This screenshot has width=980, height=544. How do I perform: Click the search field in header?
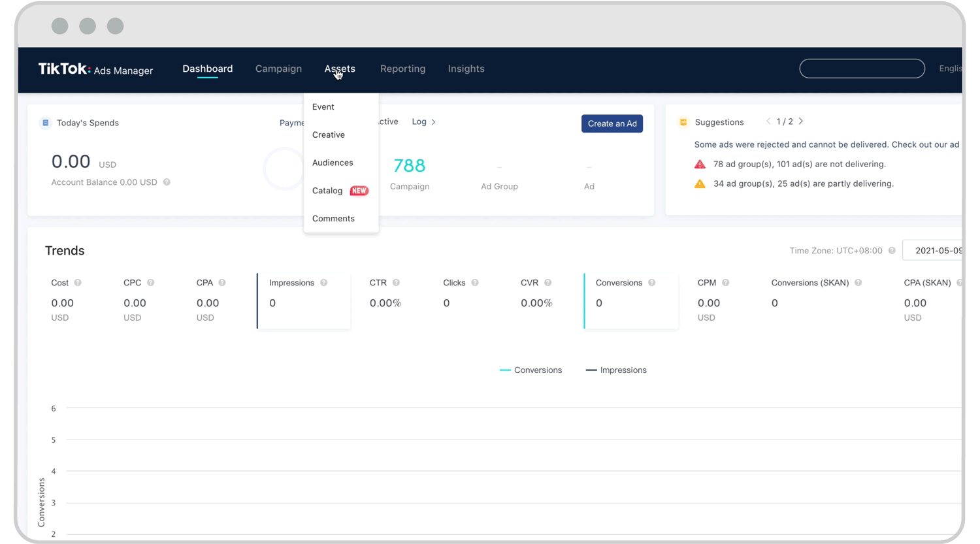862,69
